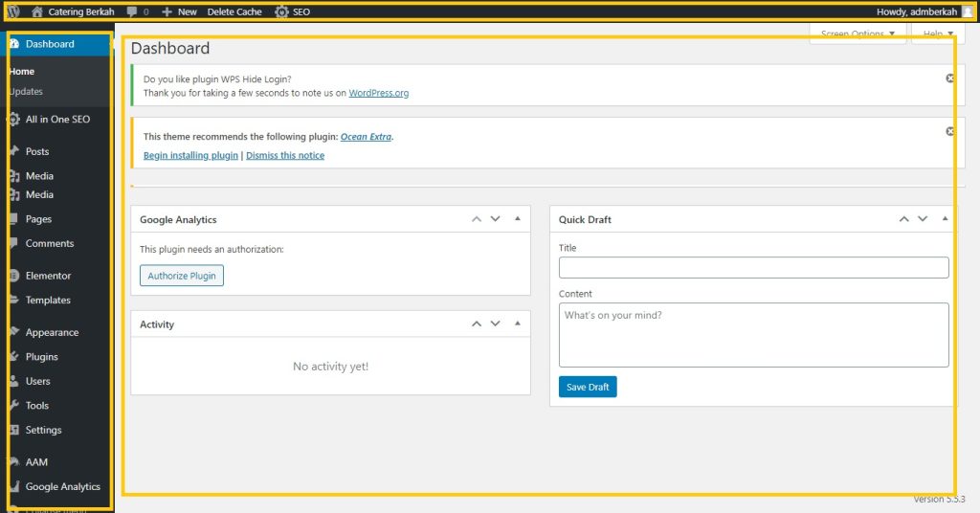980x513 pixels.
Task: Open the Catering Berkah site home icon
Action: coord(37,11)
